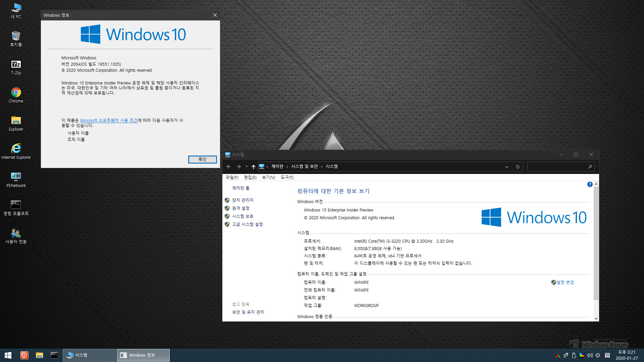Open 보기(V) menu in 시스템 window
The image size is (644, 362).
click(268, 177)
